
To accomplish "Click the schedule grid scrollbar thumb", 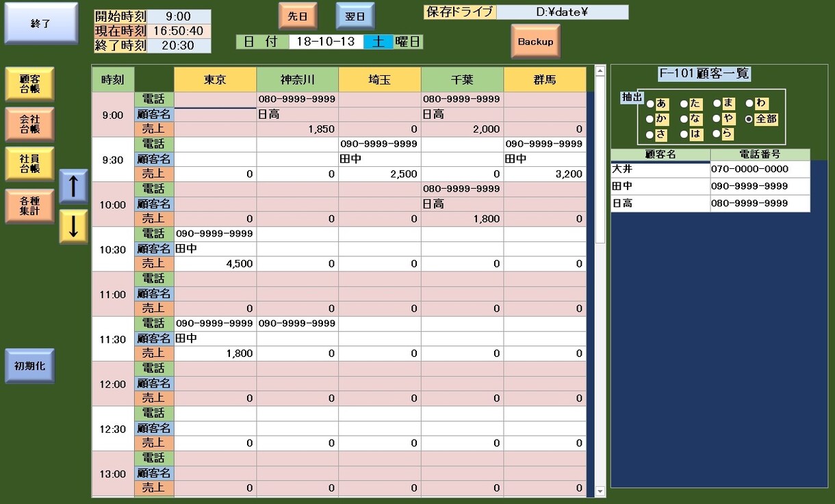I will click(x=600, y=159).
